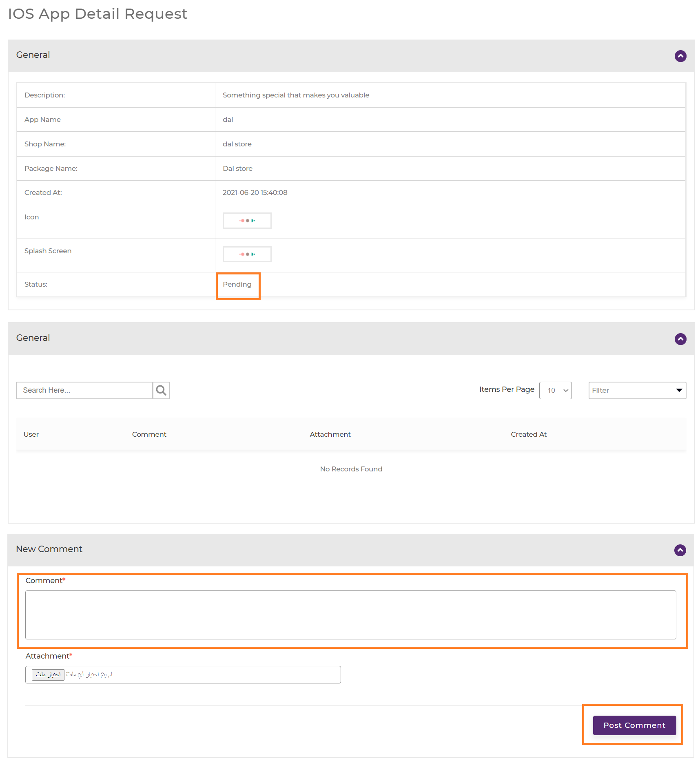Select the User column header
The image size is (700, 765).
pyautogui.click(x=31, y=434)
